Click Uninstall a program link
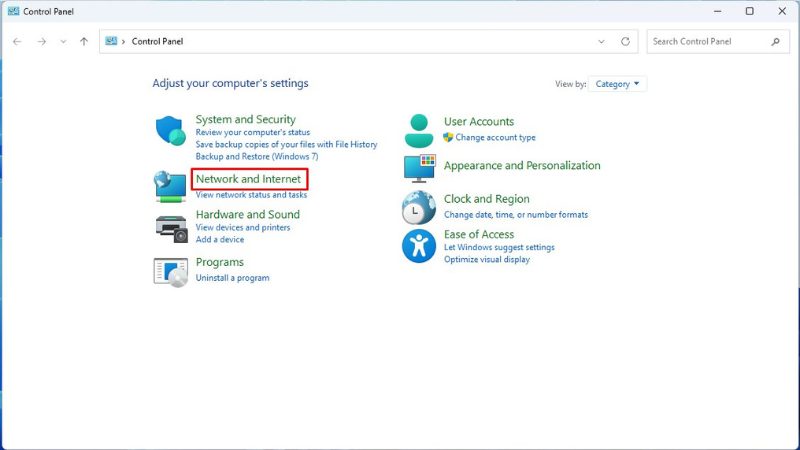The height and width of the screenshot is (450, 800). coord(232,278)
